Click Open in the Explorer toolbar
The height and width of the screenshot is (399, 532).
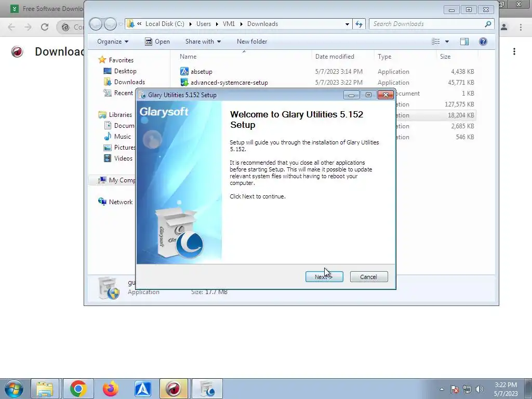click(x=157, y=42)
